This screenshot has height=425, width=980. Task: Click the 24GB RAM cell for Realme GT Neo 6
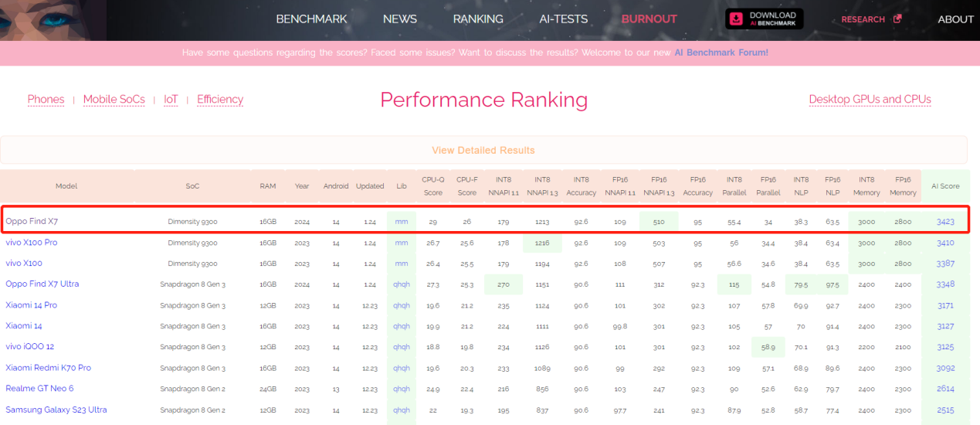(x=268, y=389)
